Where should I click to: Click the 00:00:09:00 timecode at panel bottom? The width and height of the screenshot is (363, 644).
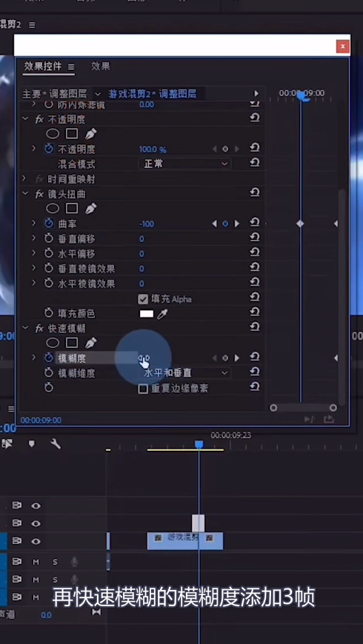click(41, 420)
